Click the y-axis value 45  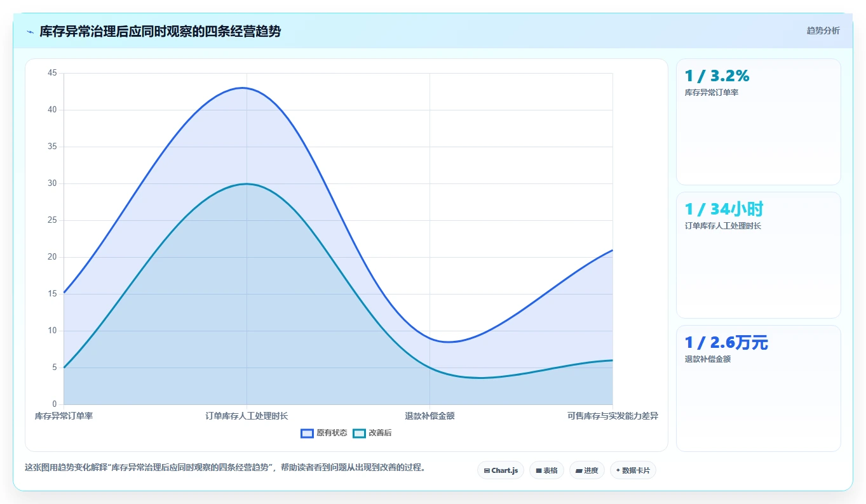click(52, 73)
